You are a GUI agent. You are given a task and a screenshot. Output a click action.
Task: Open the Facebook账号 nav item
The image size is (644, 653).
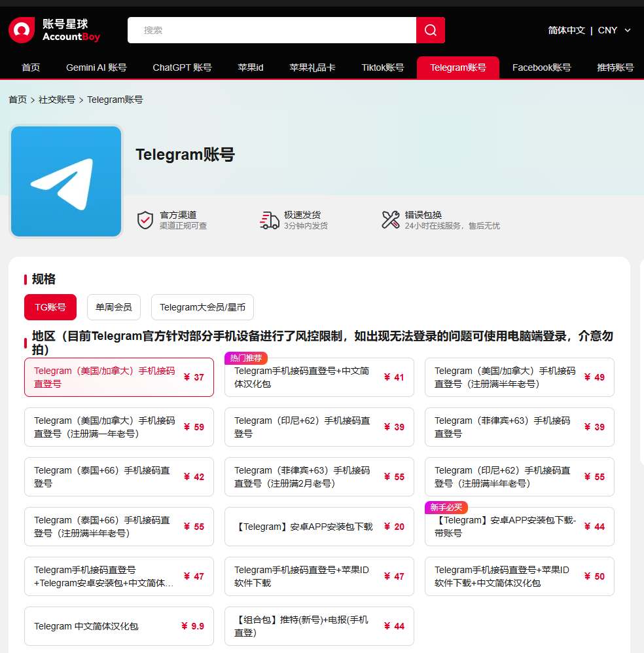point(542,67)
